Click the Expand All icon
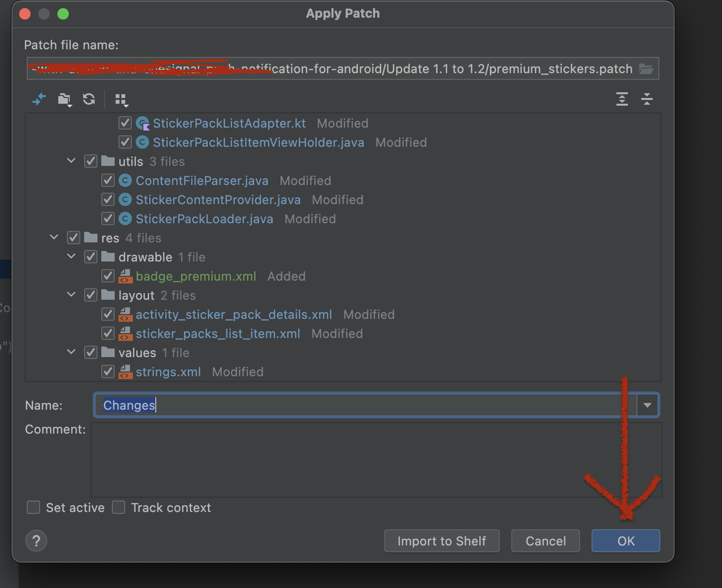This screenshot has width=722, height=588. pos(622,99)
